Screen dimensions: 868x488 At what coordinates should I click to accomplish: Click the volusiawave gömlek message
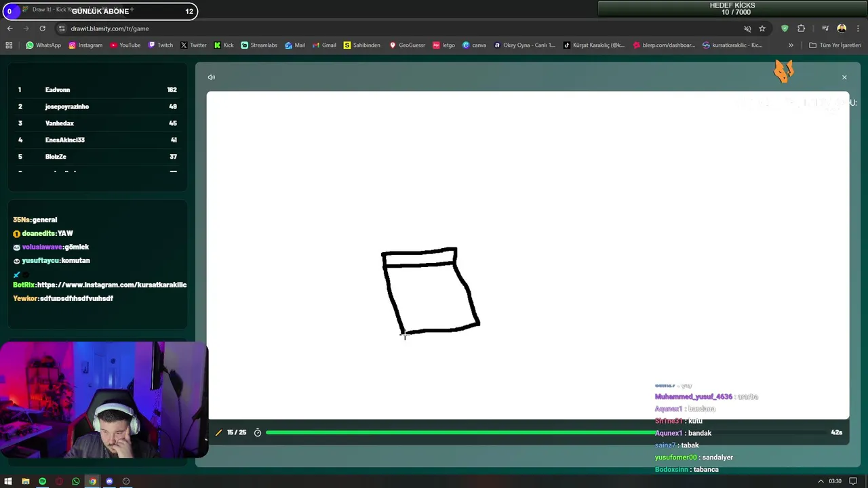[51, 247]
